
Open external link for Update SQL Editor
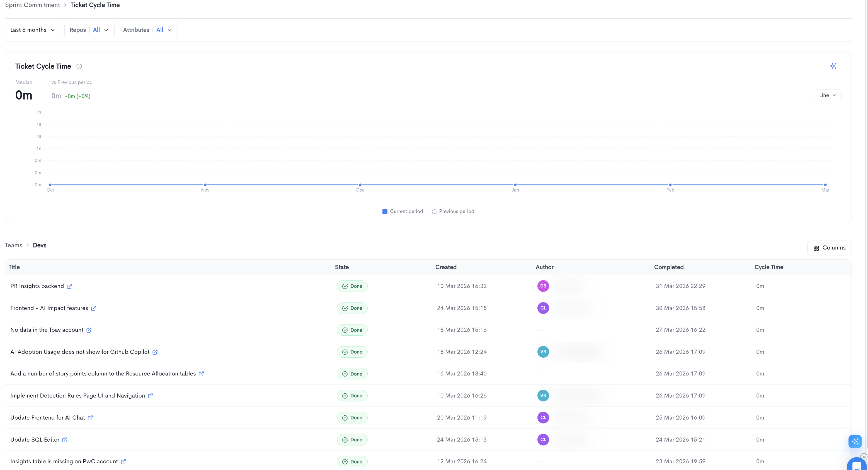(x=65, y=440)
